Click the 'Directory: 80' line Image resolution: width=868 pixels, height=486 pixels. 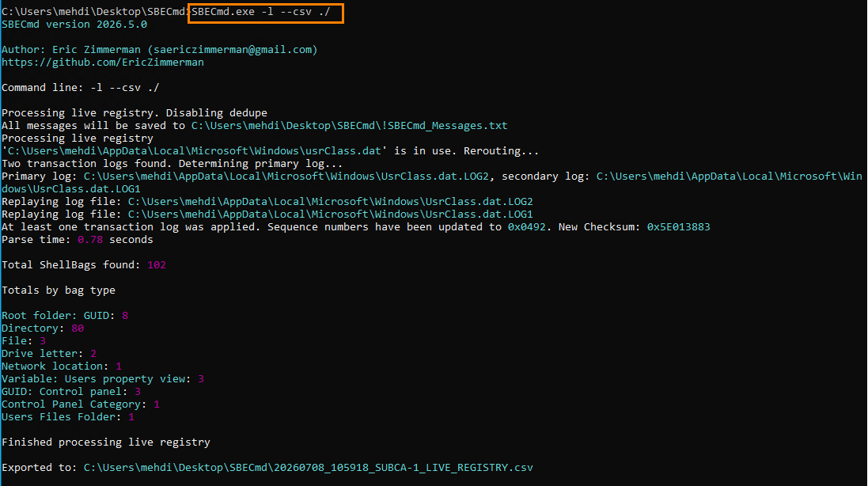[43, 328]
